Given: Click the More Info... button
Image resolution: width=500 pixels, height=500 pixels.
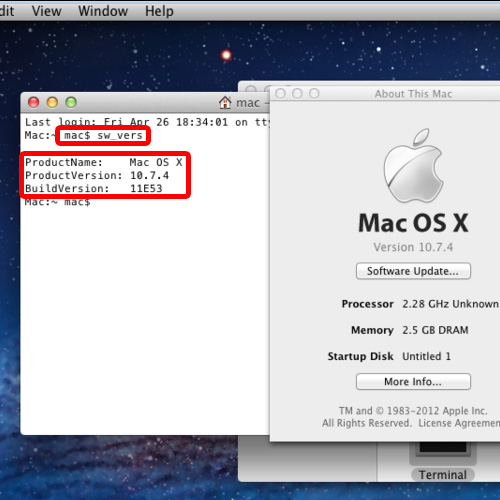Looking at the screenshot, I should pyautogui.click(x=413, y=381).
